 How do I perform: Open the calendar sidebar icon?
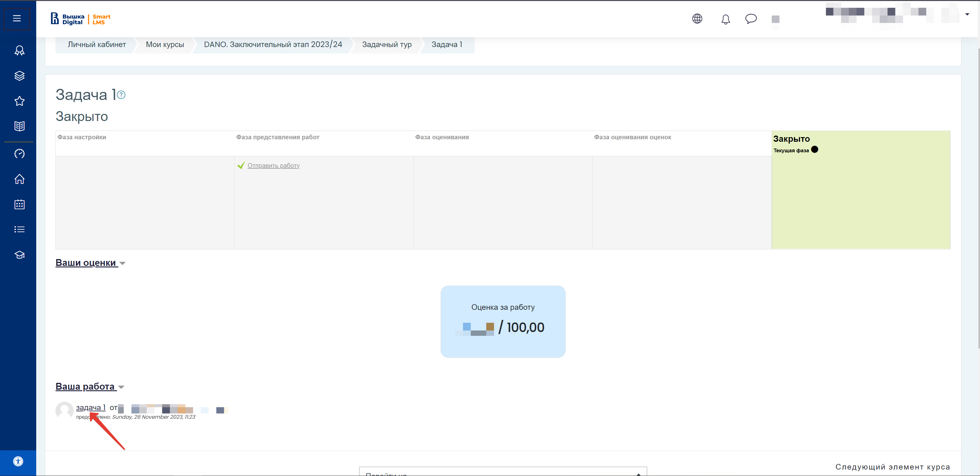coord(20,205)
